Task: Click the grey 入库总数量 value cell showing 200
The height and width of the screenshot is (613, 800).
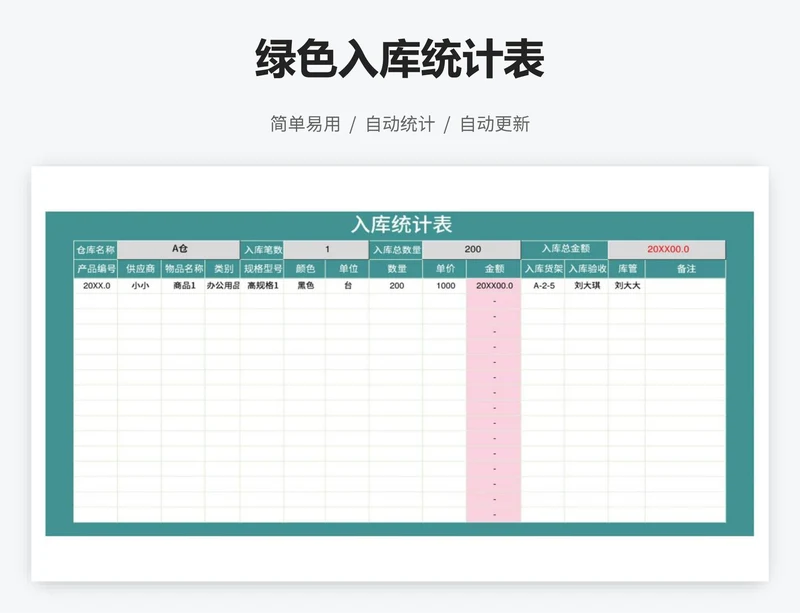Action: pyautogui.click(x=472, y=249)
